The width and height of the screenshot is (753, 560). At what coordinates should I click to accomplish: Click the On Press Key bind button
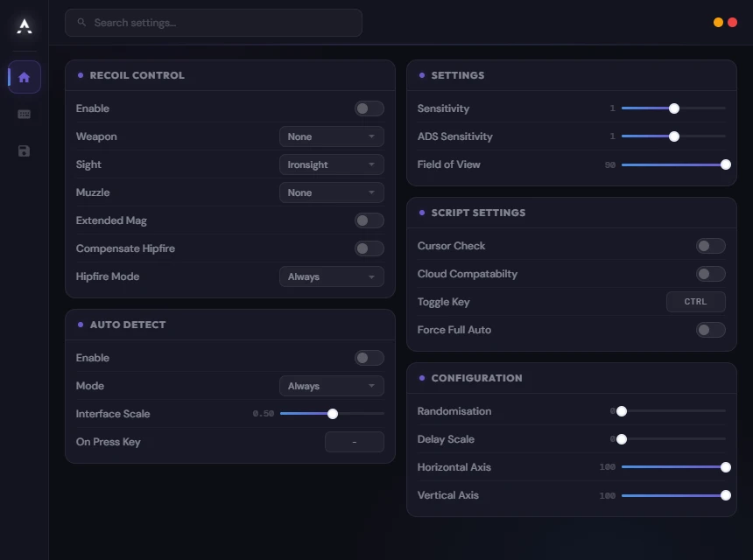pyautogui.click(x=355, y=442)
